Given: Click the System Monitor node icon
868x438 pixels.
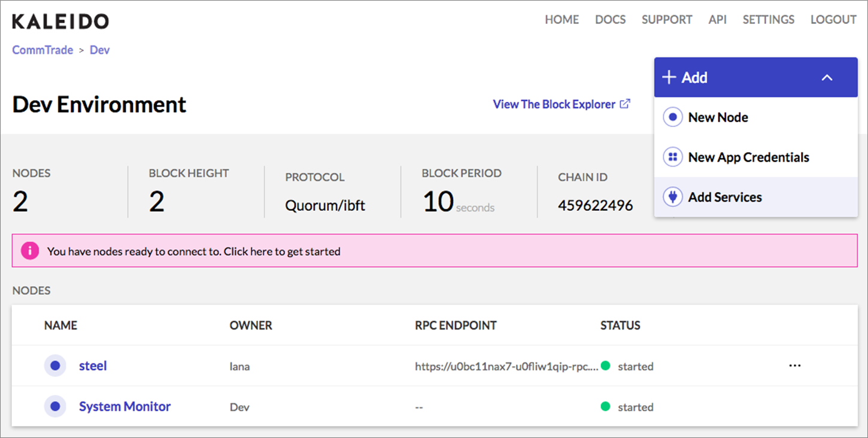Looking at the screenshot, I should tap(55, 406).
